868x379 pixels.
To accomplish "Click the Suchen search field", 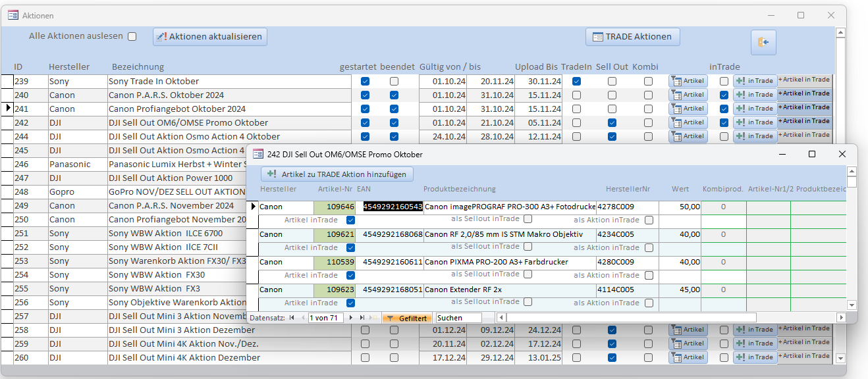I will [458, 318].
